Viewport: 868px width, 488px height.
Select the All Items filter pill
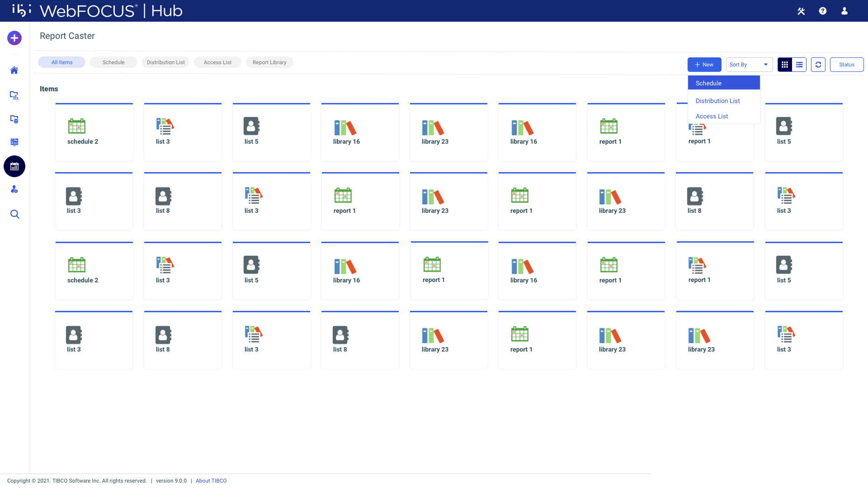click(62, 62)
